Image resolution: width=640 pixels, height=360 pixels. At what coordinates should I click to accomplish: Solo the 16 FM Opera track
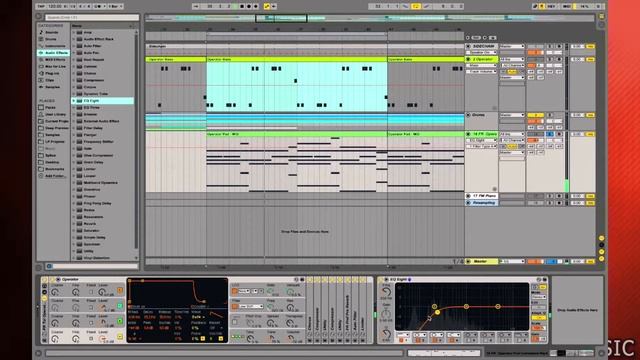[550, 134]
